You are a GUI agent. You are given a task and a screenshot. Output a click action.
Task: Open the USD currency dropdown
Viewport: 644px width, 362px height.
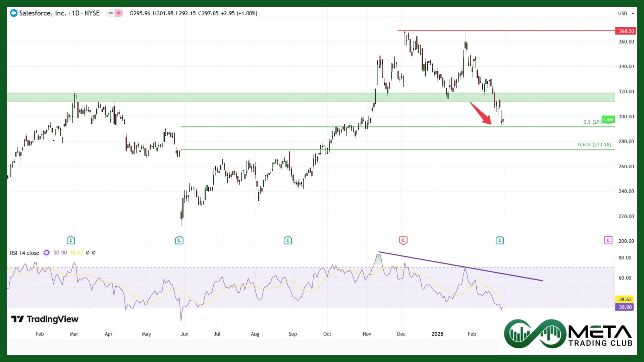(626, 13)
